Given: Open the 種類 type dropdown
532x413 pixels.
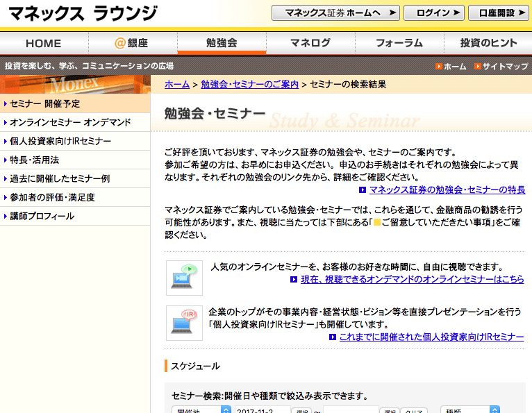Looking at the screenshot, I should (470, 410).
